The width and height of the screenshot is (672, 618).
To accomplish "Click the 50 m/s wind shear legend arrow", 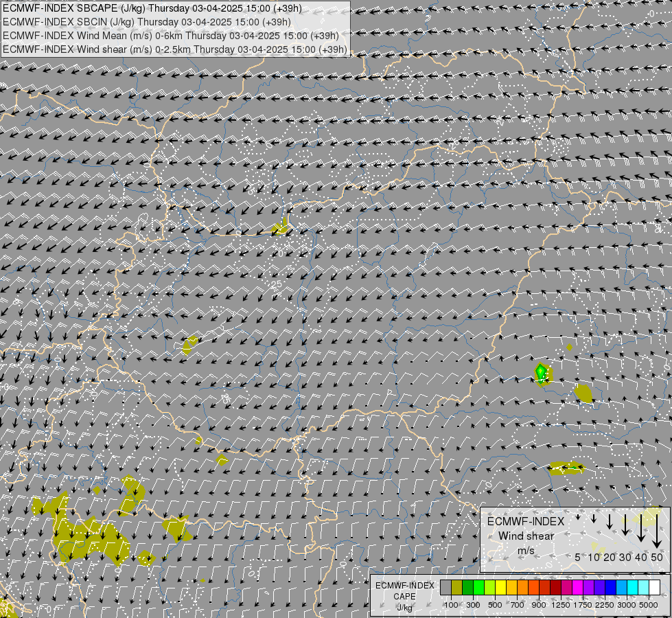I will 657,531.
